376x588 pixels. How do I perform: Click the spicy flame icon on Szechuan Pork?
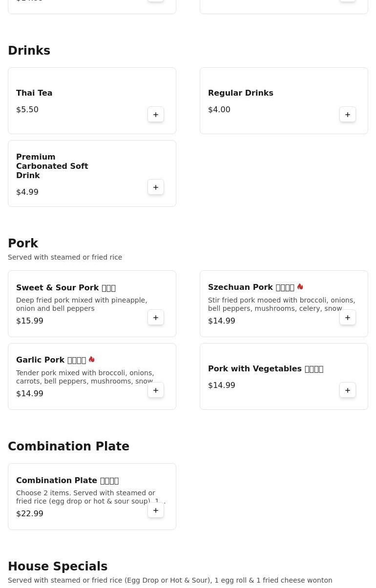[300, 287]
